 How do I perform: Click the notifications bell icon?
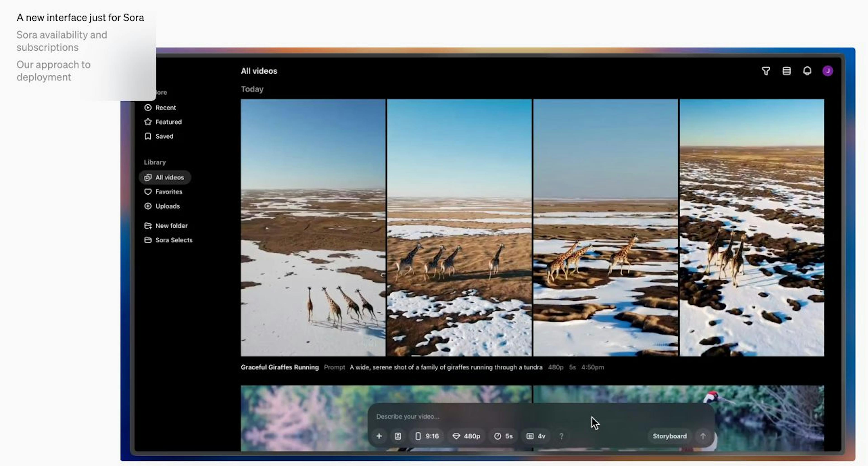[x=807, y=71]
